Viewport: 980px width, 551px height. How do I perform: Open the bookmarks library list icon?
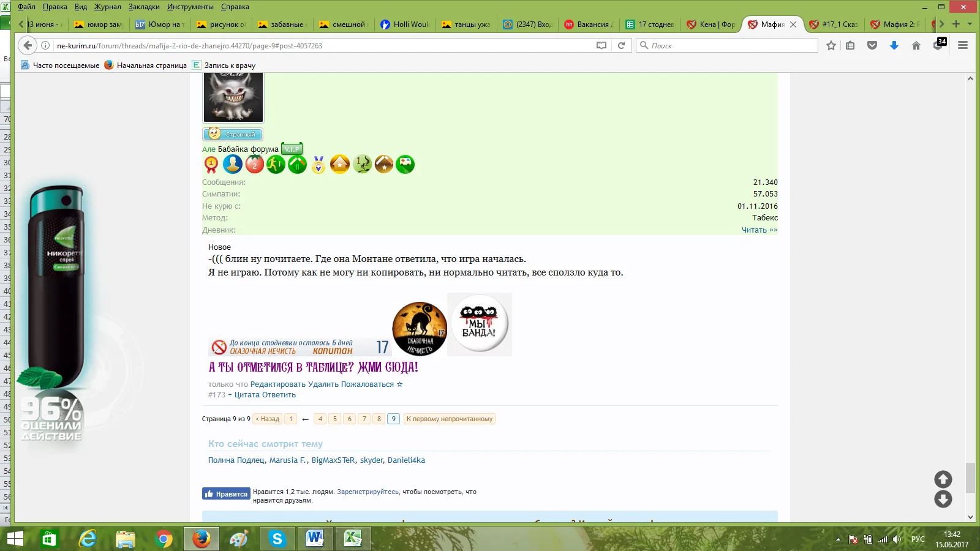tap(850, 45)
